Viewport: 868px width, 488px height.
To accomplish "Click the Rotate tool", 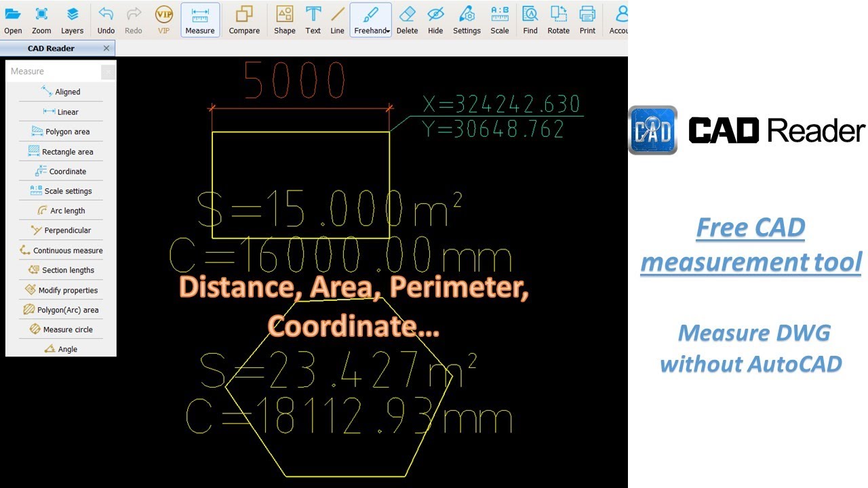I will pos(558,20).
